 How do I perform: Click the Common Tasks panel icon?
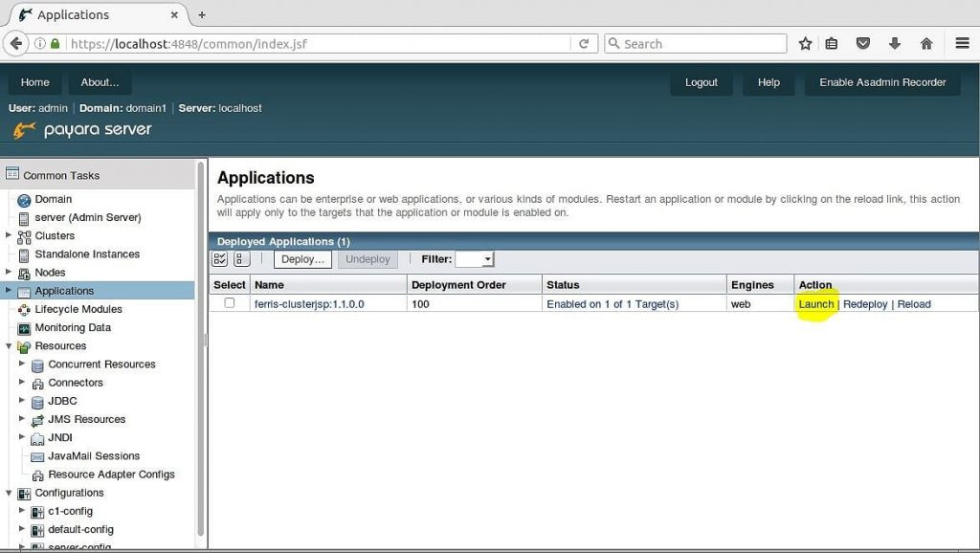click(x=12, y=174)
